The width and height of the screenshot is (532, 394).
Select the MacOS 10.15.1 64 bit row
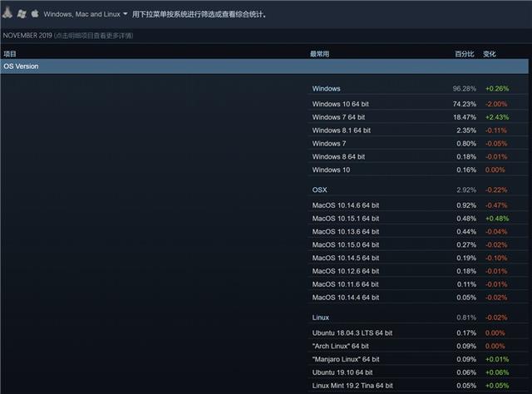418,219
